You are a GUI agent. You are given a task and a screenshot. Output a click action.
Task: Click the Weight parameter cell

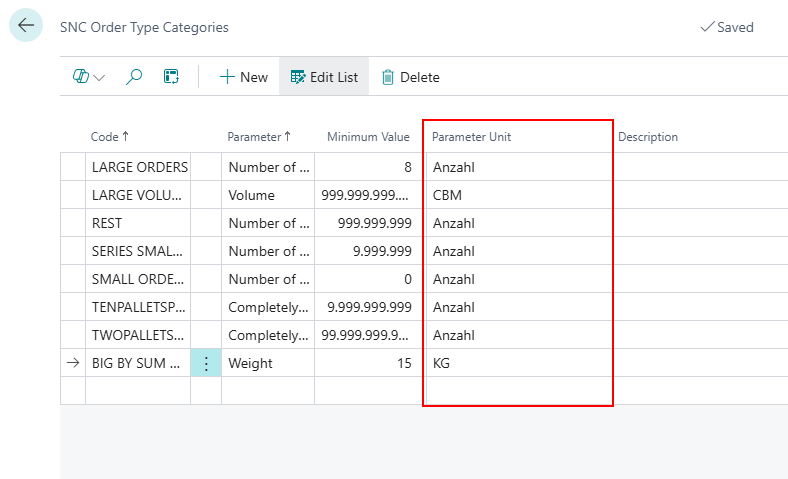267,364
